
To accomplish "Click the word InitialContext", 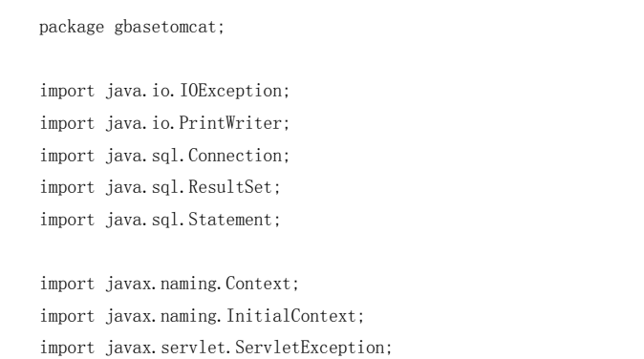I will [x=291, y=316].
